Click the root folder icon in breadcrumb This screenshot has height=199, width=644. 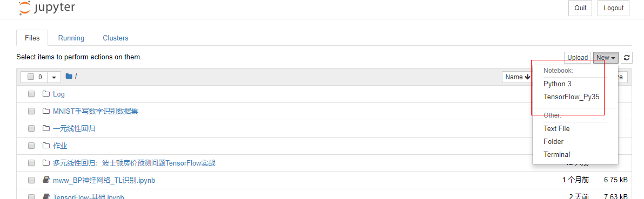69,77
